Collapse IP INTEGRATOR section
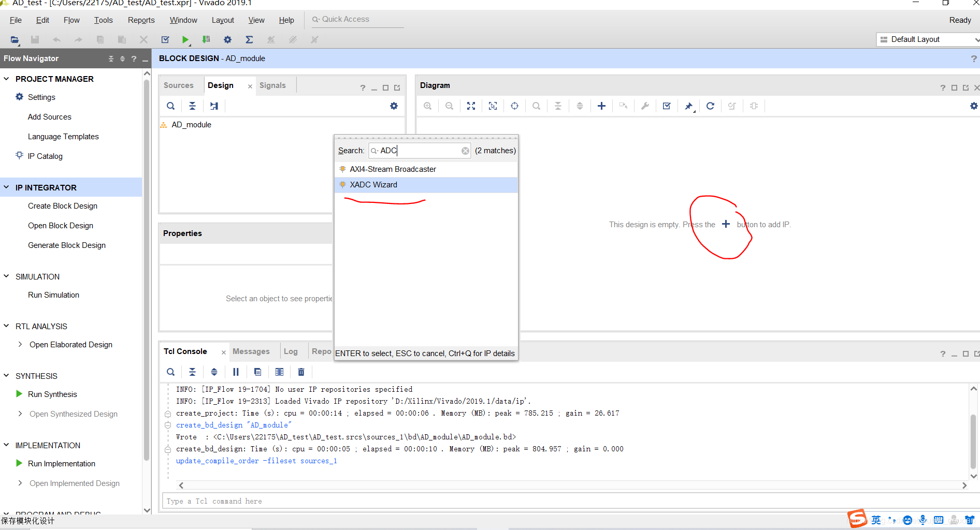The width and height of the screenshot is (980, 530). [x=6, y=187]
